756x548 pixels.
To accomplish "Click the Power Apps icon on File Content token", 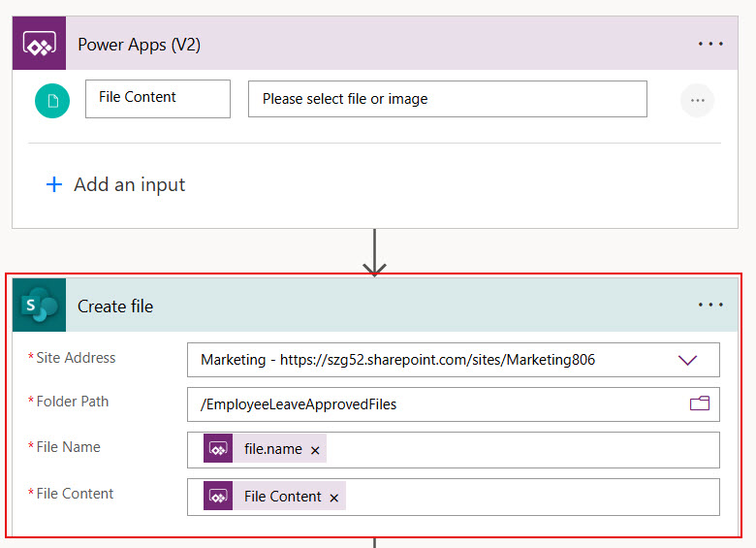I will tap(218, 496).
